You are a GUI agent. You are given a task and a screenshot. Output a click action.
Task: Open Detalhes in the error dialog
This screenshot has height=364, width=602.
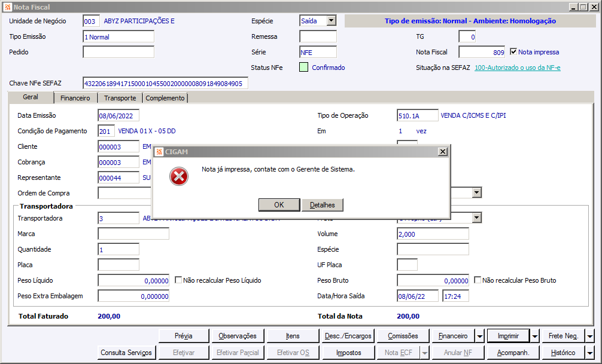pyautogui.click(x=322, y=205)
